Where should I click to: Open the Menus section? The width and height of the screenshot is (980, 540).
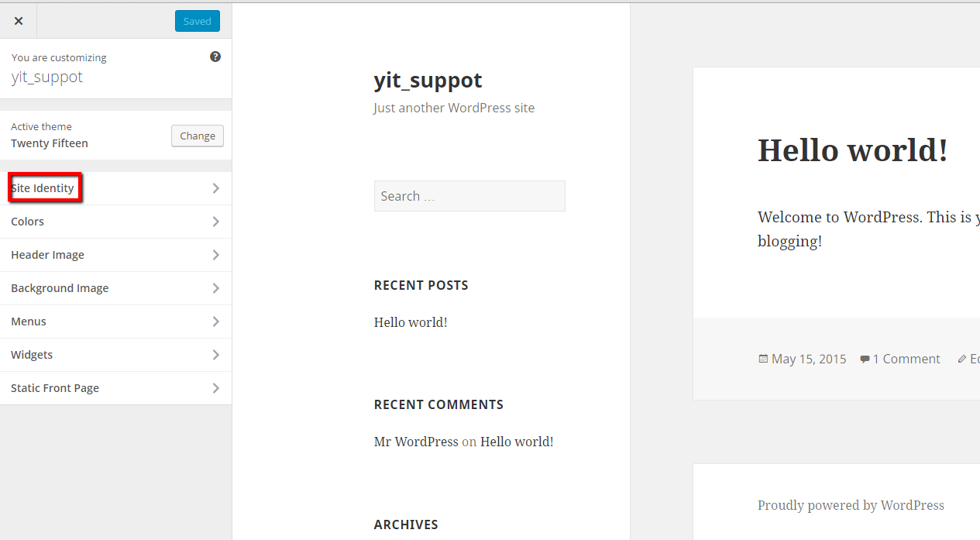115,322
